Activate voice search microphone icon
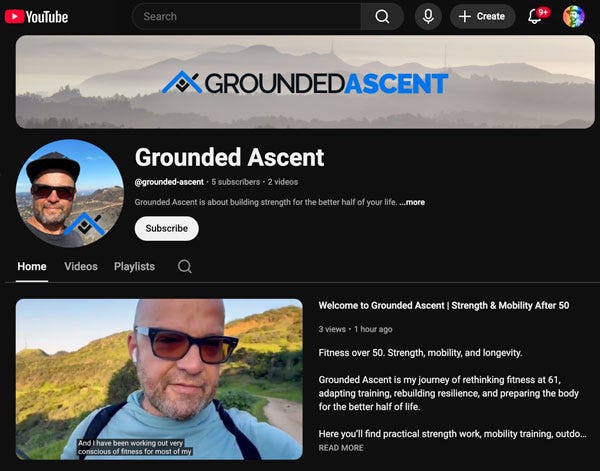 pos(428,16)
